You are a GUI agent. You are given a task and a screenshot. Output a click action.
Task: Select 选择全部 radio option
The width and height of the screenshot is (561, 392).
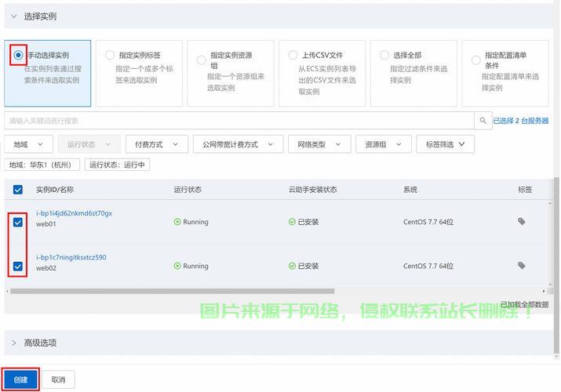click(x=384, y=55)
